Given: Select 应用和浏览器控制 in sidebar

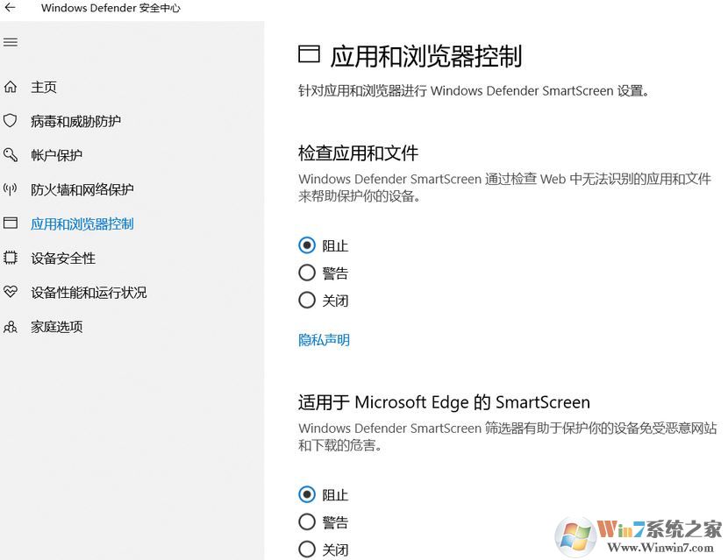Looking at the screenshot, I should 82,223.
